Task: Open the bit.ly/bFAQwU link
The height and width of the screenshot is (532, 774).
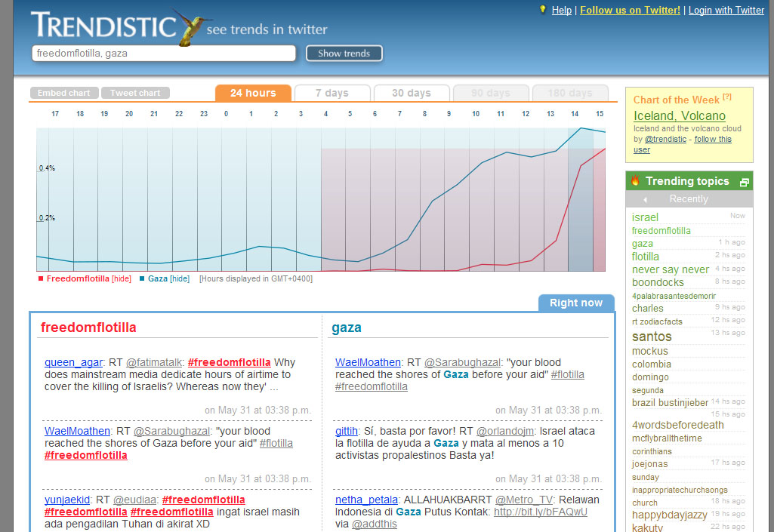Action: pos(541,512)
